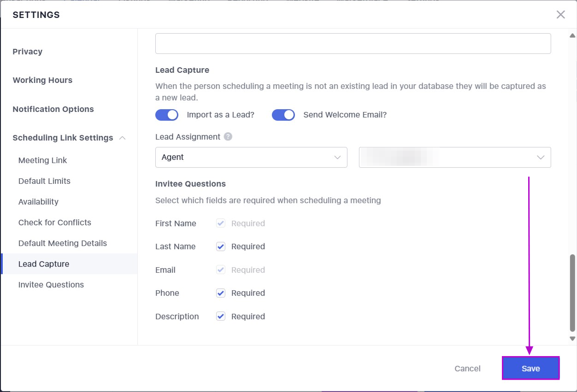
Task: Click the Cancel button
Action: (467, 369)
